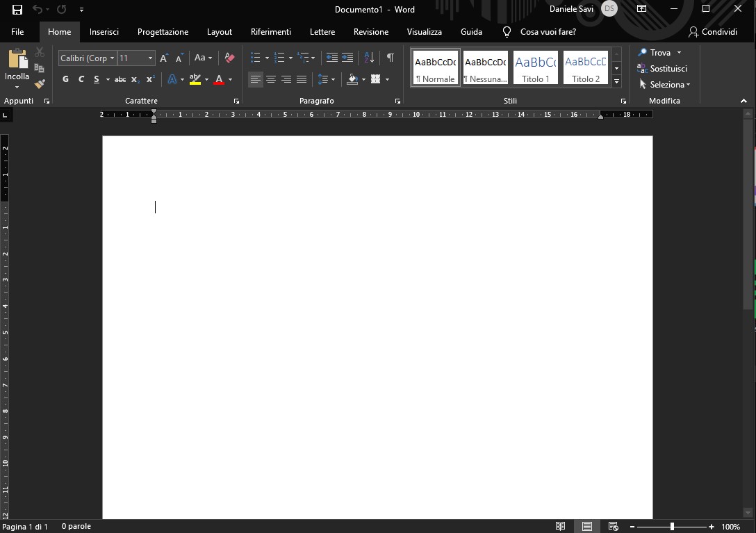Apply the Titolo 1 style
The width and height of the screenshot is (756, 533).
536,67
